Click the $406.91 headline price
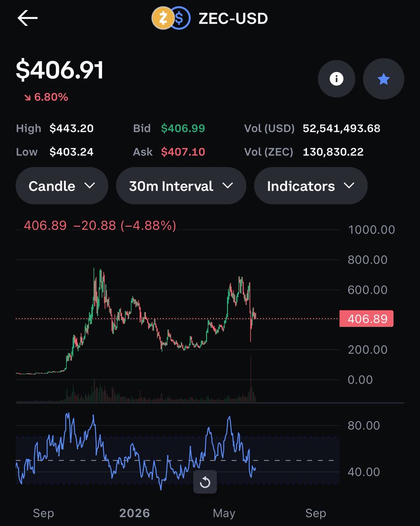Screen dimensions: 420x526 [60, 70]
